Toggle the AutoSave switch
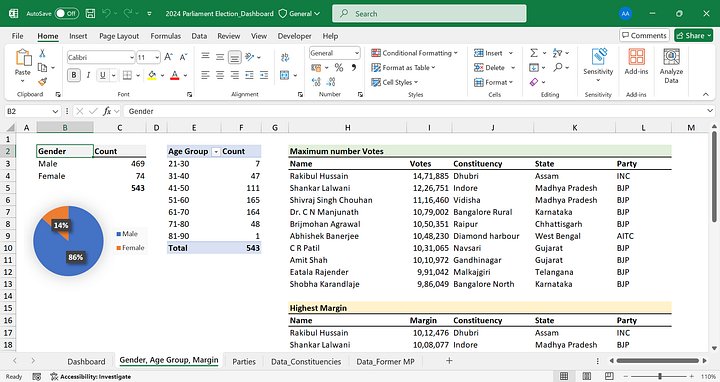The width and height of the screenshot is (720, 382). 67,13
